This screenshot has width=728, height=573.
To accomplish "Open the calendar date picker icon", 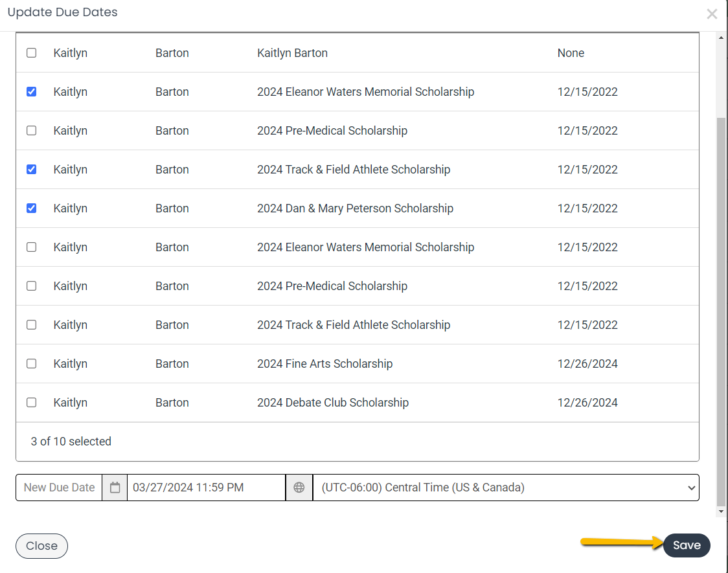I will pyautogui.click(x=115, y=488).
